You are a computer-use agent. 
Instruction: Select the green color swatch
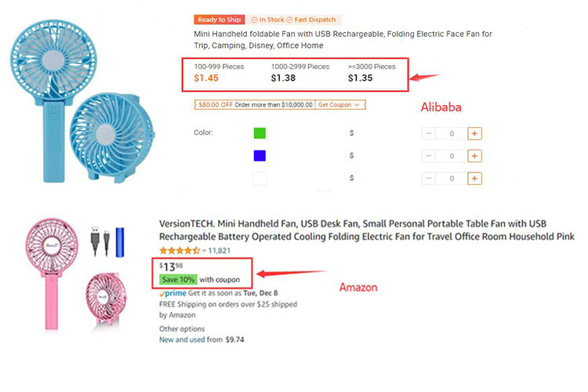point(260,133)
